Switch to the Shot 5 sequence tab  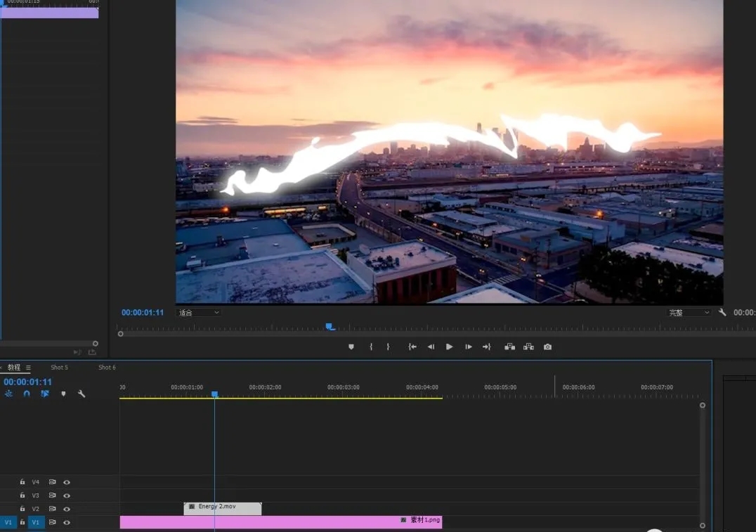coord(59,368)
